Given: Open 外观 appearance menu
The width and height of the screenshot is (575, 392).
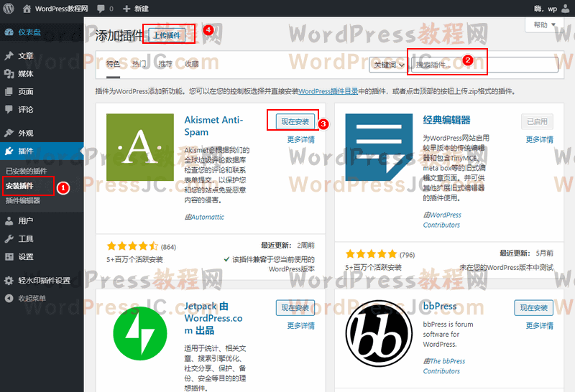Looking at the screenshot, I should pyautogui.click(x=42, y=133).
